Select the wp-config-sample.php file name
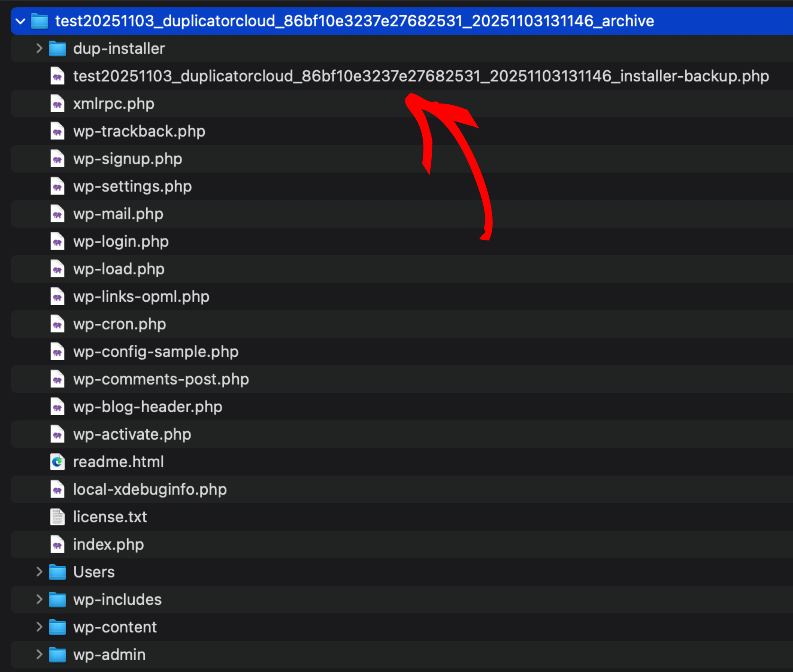The height and width of the screenshot is (672, 793). pyautogui.click(x=156, y=351)
